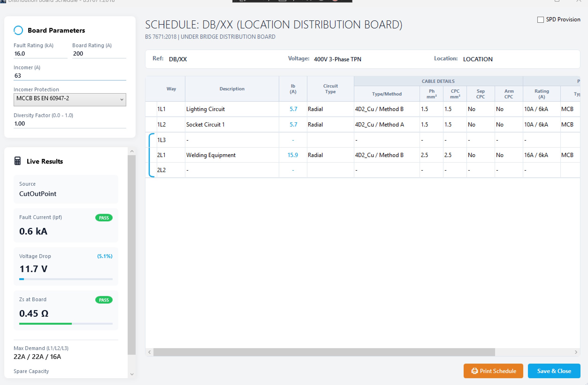Viewport: 588px width, 385px height.
Task: Click the Circuit Type column header
Action: [x=330, y=89]
